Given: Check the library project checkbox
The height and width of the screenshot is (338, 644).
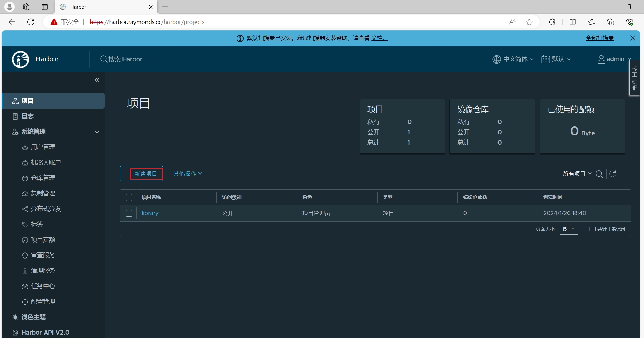Looking at the screenshot, I should [129, 213].
